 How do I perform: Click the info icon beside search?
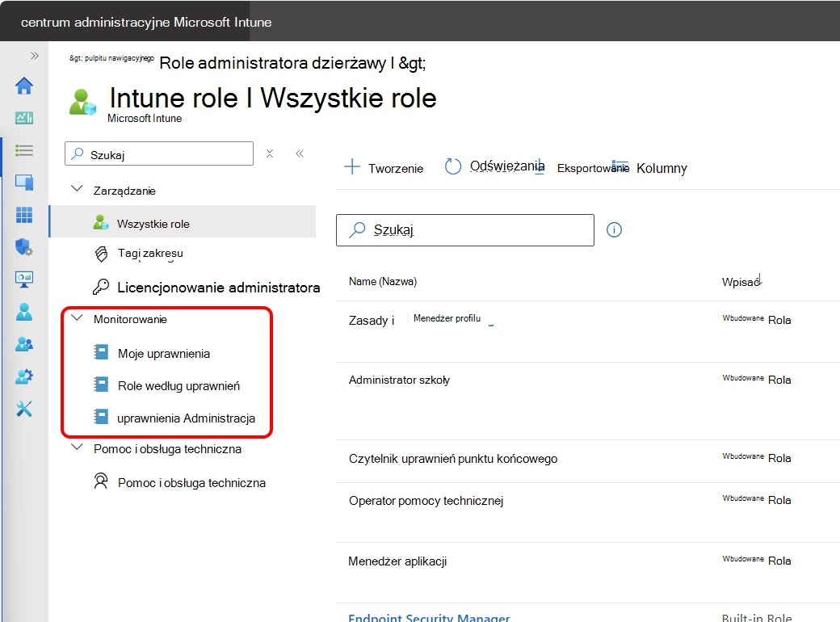tap(614, 230)
